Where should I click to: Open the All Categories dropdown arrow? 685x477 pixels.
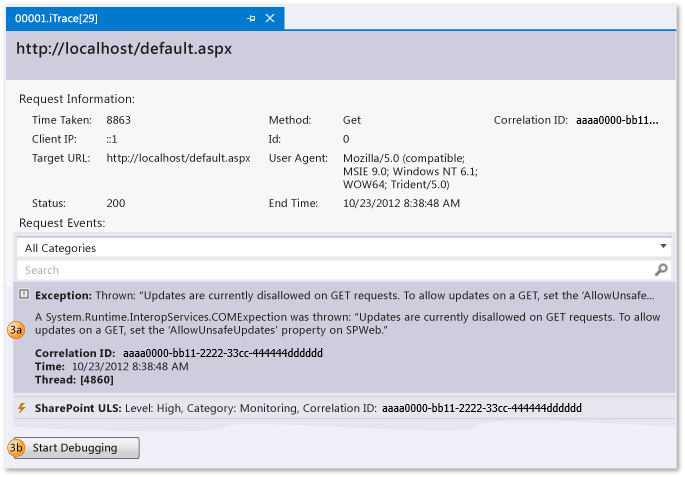coord(663,247)
